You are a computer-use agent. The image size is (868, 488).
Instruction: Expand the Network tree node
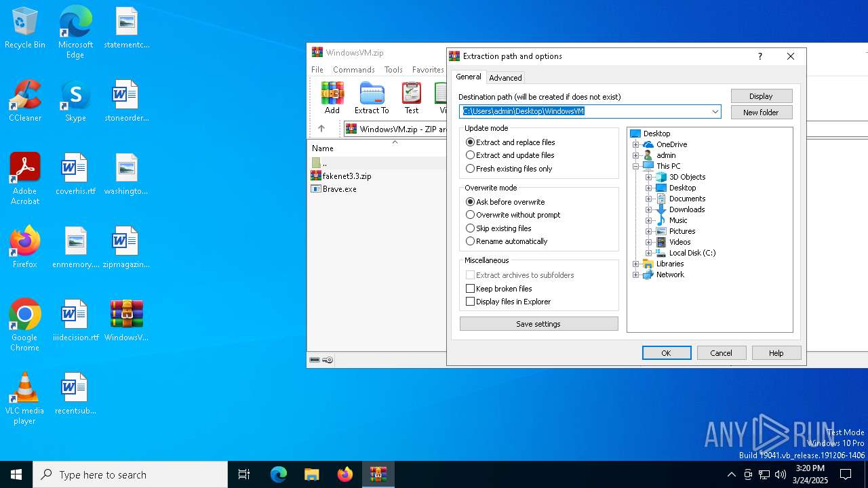point(636,274)
